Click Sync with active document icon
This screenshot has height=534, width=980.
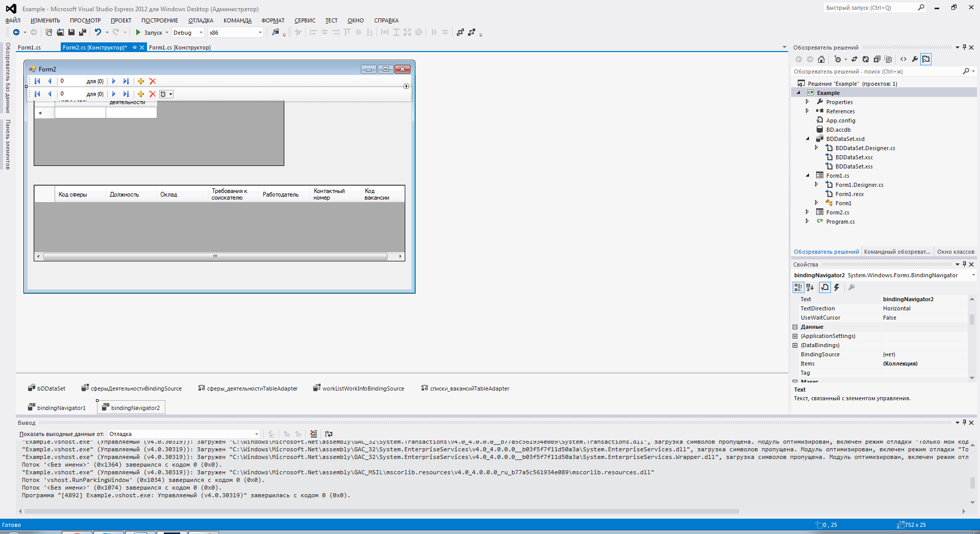click(x=854, y=59)
